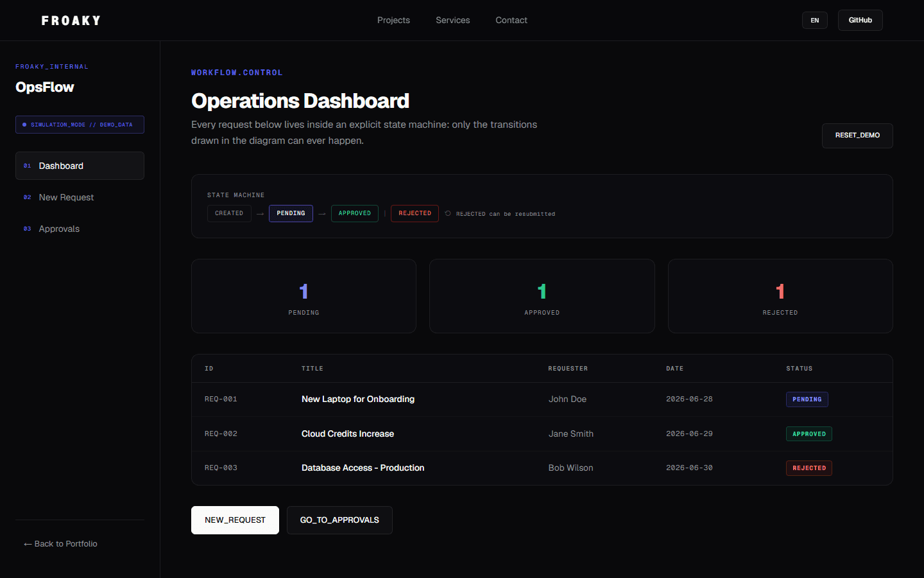924x578 pixels.
Task: Switch language with EN button
Action: coord(815,21)
